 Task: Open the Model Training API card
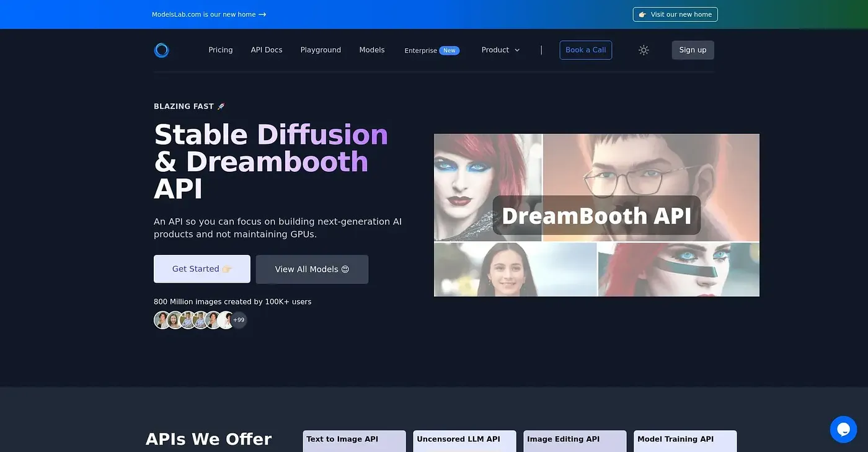[x=685, y=441]
